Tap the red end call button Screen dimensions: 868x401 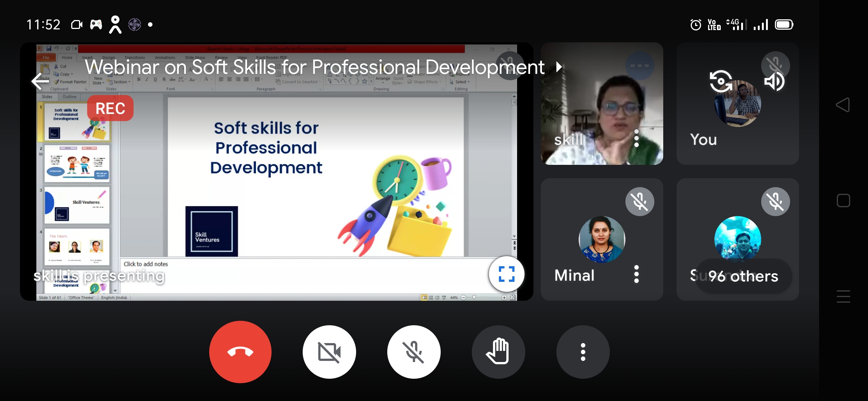point(240,352)
